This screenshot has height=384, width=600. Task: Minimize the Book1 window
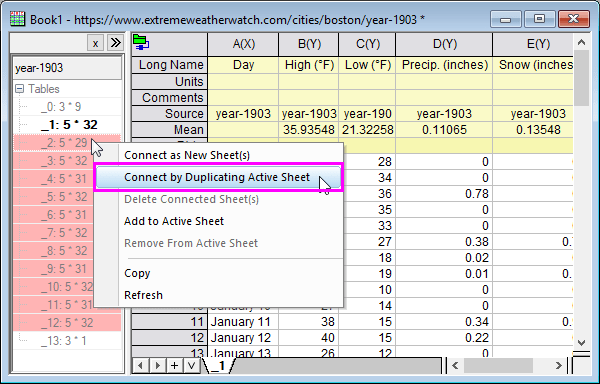coord(505,19)
